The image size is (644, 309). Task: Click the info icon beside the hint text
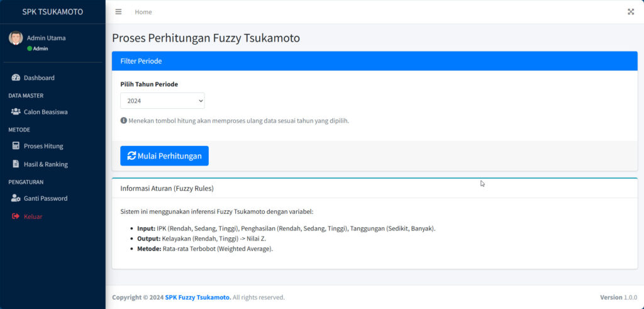pos(124,120)
